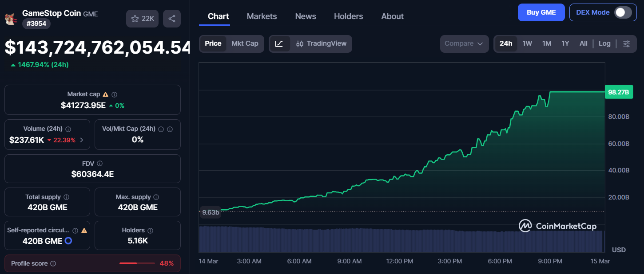Image resolution: width=644 pixels, height=274 pixels.
Task: Click the Profile score progress bar
Action: tap(135, 263)
